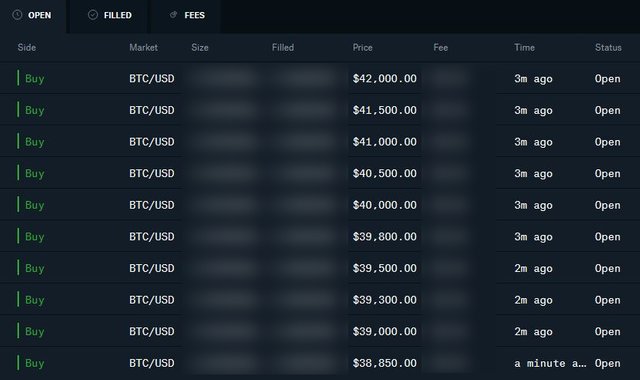
Task: Click the Market column header
Action: 143,47
